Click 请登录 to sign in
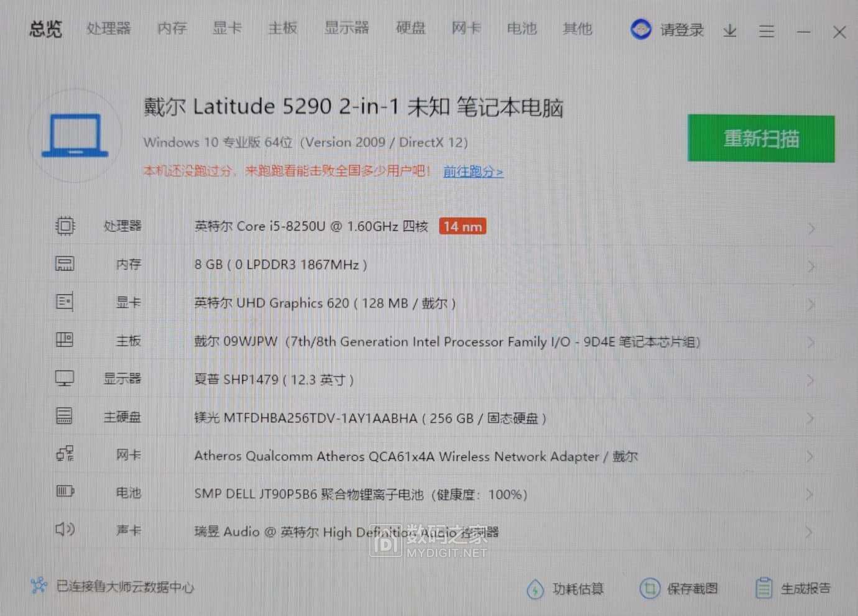This screenshot has height=616, width=858. tap(681, 30)
